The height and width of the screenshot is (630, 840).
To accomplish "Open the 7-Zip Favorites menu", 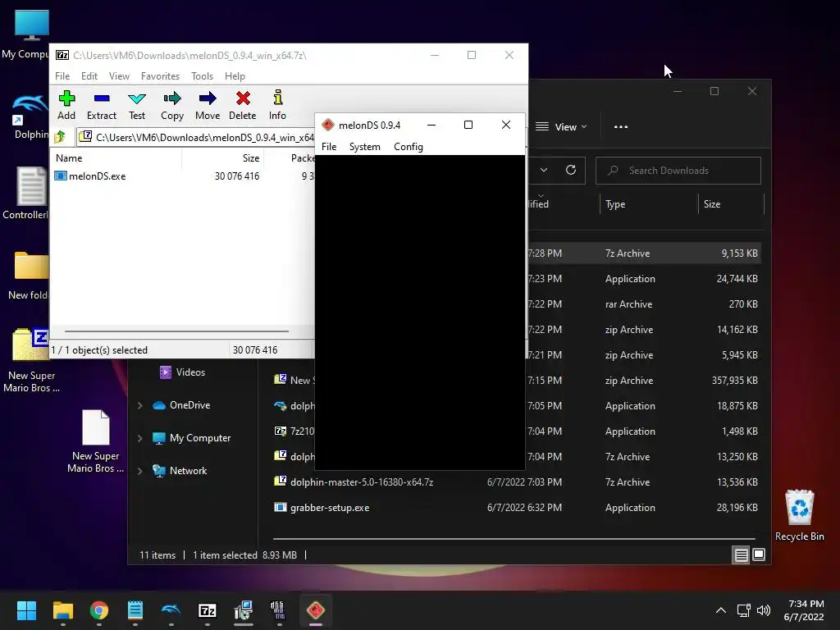I will click(x=160, y=76).
